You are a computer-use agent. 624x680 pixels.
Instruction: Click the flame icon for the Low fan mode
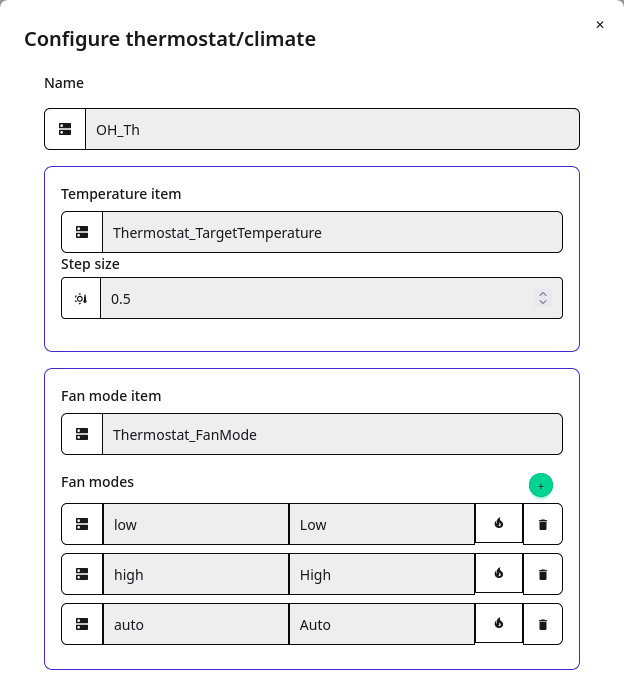(499, 523)
